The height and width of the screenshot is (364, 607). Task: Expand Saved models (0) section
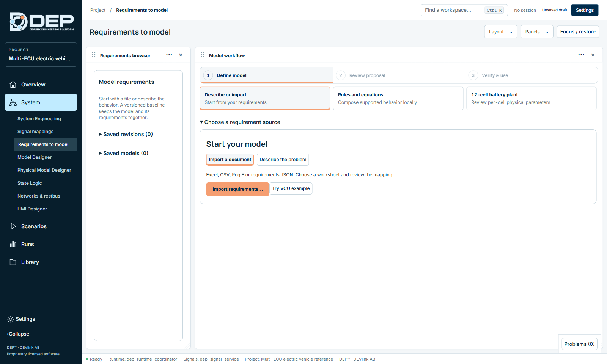[x=124, y=153]
